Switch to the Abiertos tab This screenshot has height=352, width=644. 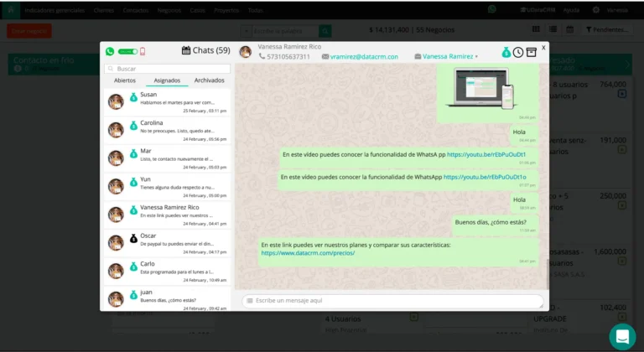click(x=125, y=80)
